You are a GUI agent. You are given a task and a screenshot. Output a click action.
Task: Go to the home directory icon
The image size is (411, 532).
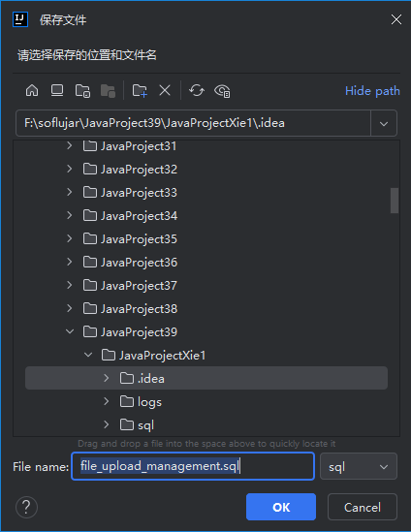tap(32, 90)
